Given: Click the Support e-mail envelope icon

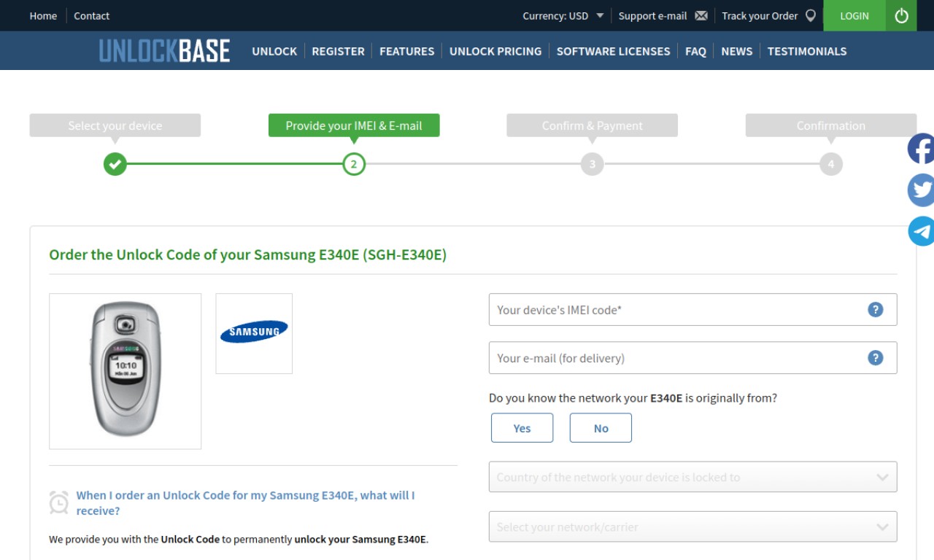Looking at the screenshot, I should coord(701,15).
